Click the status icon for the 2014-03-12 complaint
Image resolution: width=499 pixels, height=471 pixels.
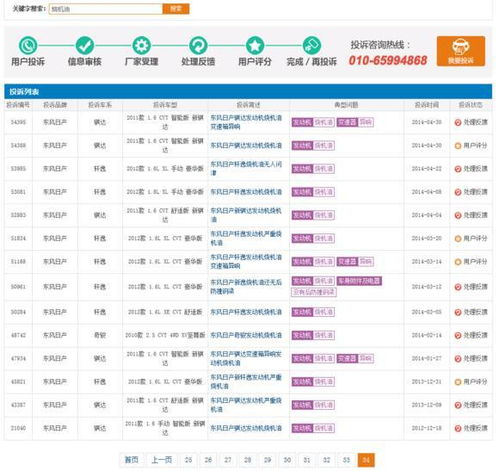point(458,287)
